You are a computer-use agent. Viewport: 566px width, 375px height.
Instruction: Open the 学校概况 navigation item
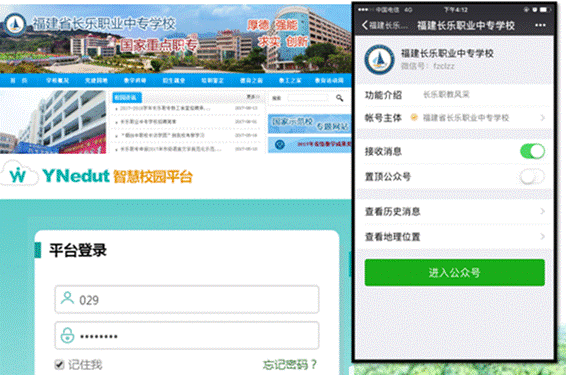pyautogui.click(x=57, y=80)
